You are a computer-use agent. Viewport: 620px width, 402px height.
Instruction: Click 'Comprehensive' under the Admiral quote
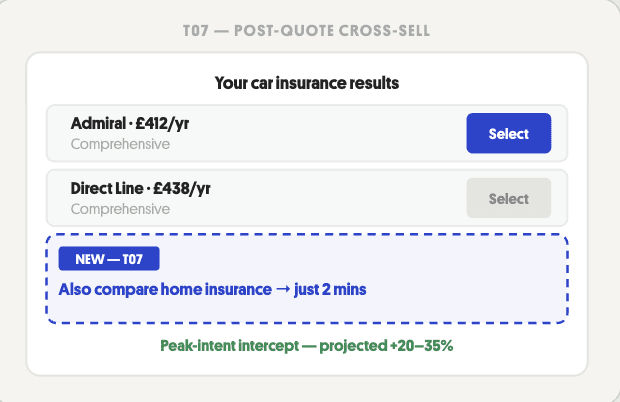coord(120,144)
